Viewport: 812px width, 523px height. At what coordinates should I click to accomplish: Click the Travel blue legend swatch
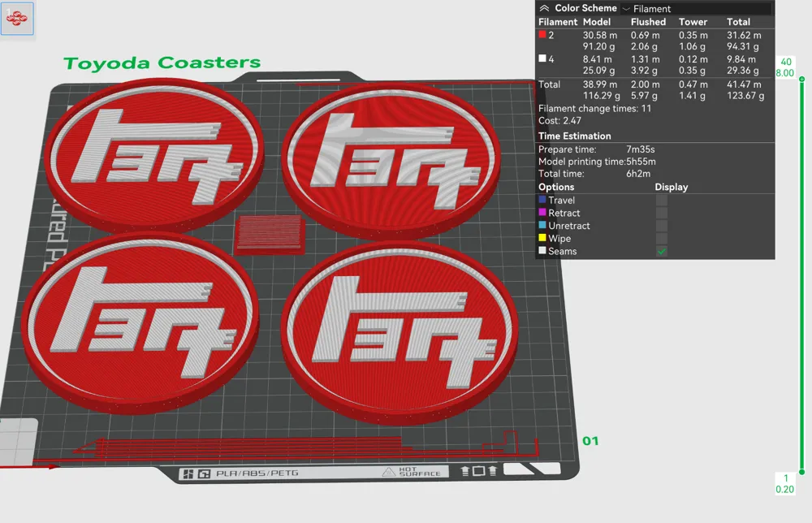click(x=542, y=200)
